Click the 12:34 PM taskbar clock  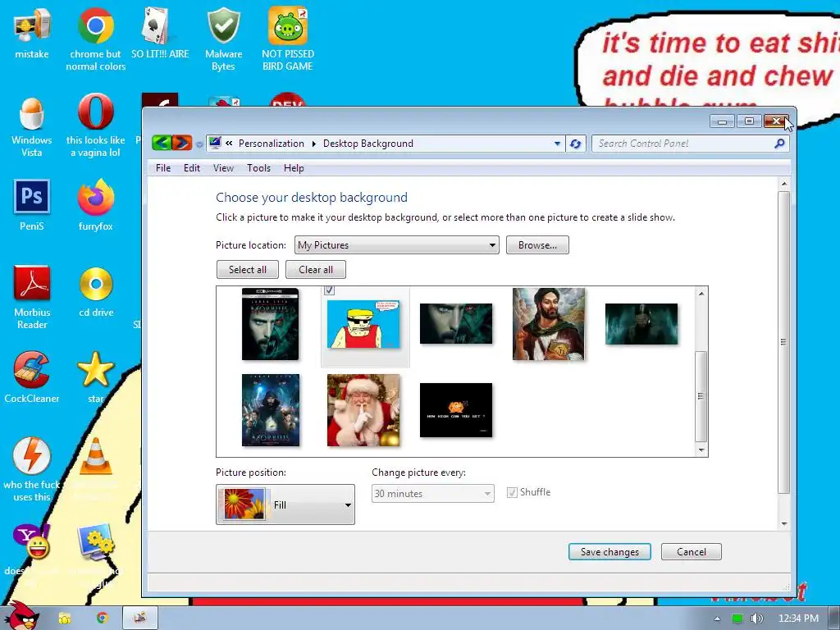[x=798, y=619]
